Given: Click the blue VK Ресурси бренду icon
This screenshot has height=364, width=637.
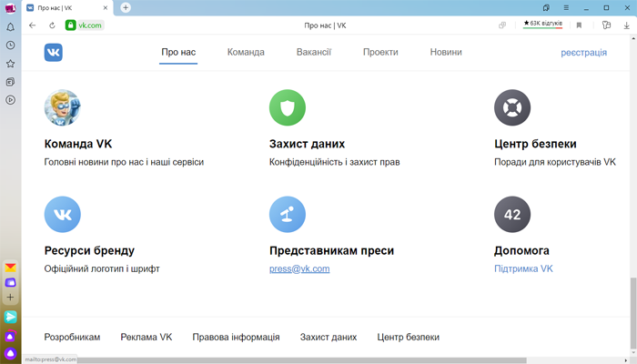Looking at the screenshot, I should click(62, 215).
